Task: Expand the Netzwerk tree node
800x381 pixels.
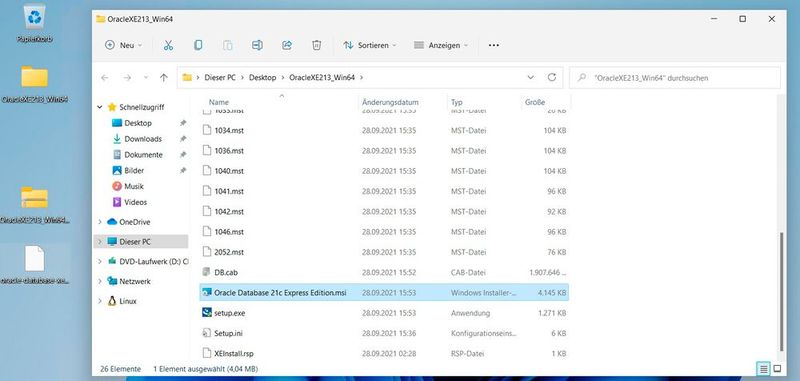Action: tap(99, 281)
